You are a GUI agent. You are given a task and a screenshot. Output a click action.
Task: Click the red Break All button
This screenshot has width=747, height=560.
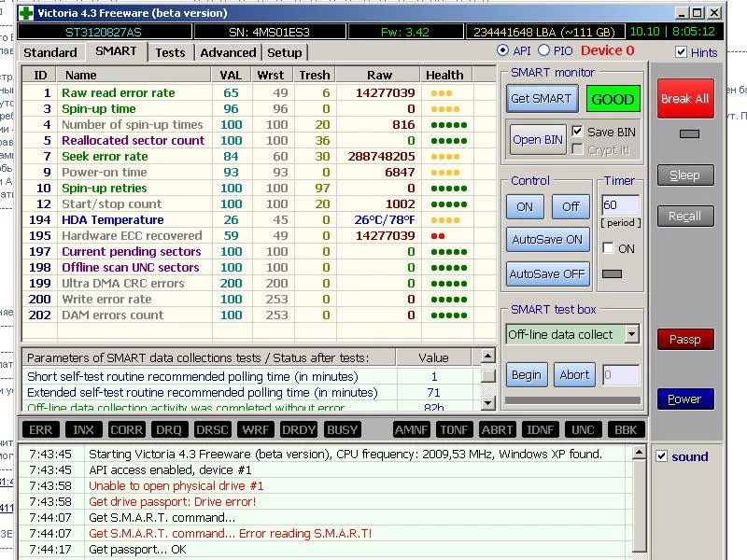pyautogui.click(x=684, y=99)
